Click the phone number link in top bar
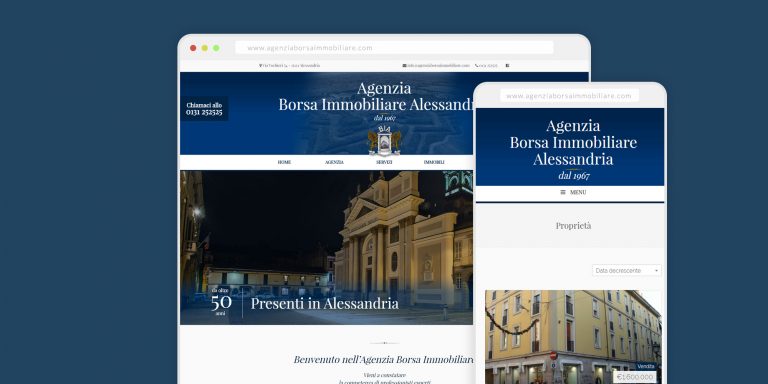The height and width of the screenshot is (384, 768). (x=486, y=66)
